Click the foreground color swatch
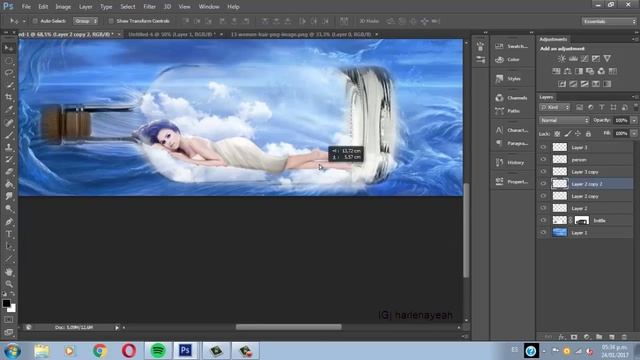This screenshot has height=360, width=640. pyautogui.click(x=6, y=303)
